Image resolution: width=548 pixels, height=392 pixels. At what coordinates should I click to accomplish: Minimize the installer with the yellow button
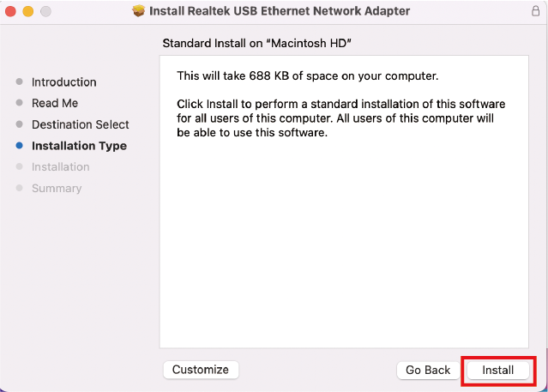tap(27, 12)
